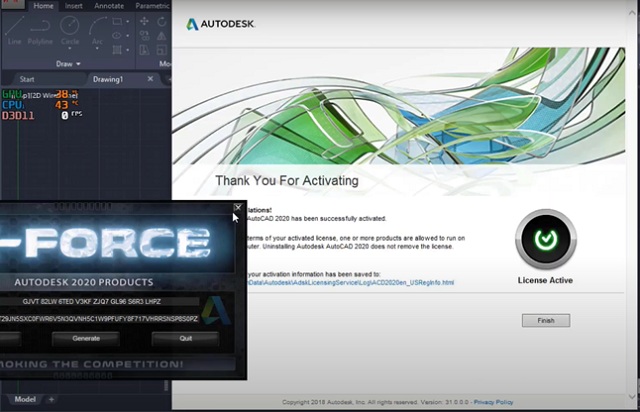Switch to the Annotate ribbon tab
This screenshot has width=640, height=412.
[109, 6]
